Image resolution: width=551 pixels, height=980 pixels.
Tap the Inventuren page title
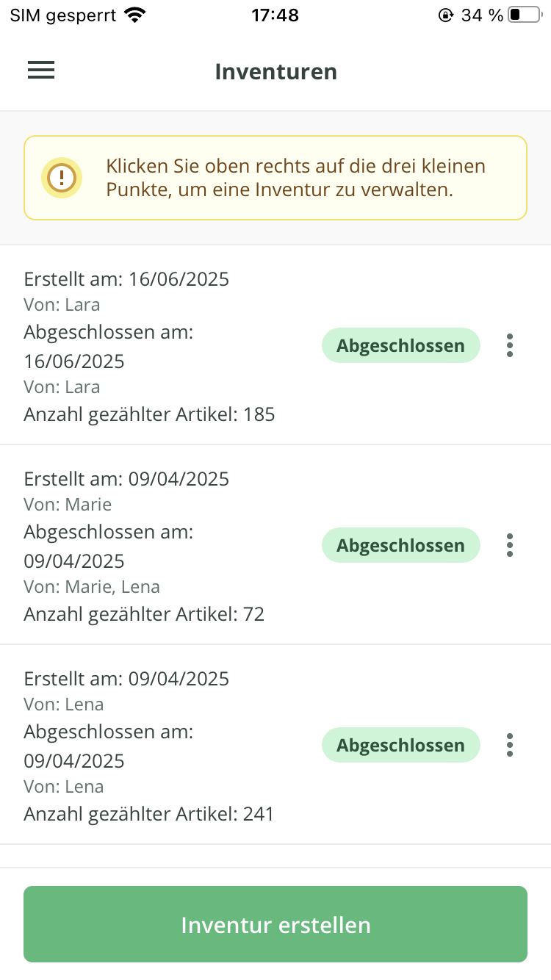pos(275,71)
